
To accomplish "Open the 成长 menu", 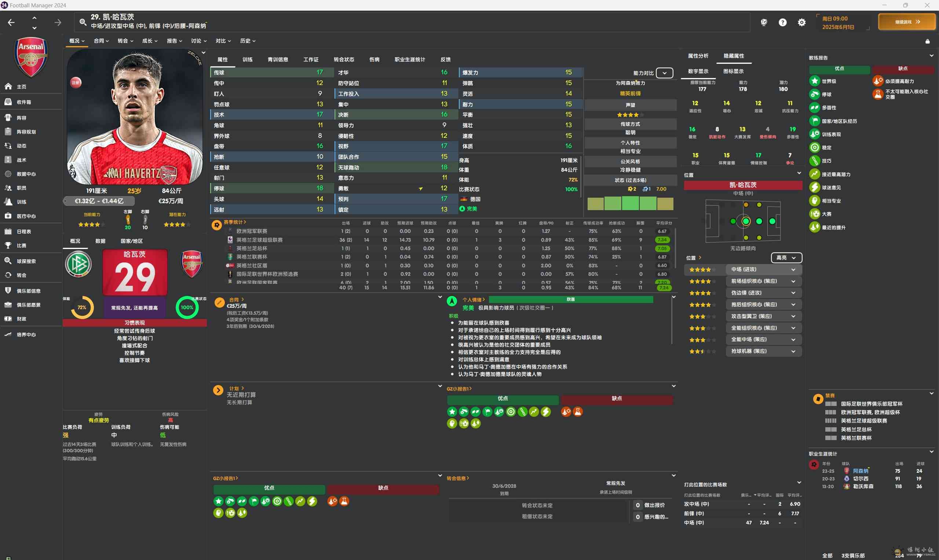I will click(x=150, y=41).
